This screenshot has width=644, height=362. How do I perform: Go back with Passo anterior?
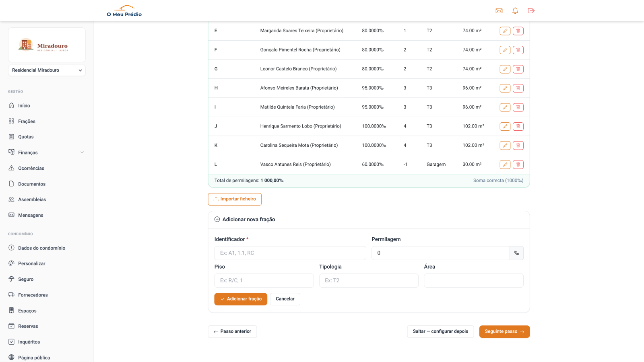point(232,331)
